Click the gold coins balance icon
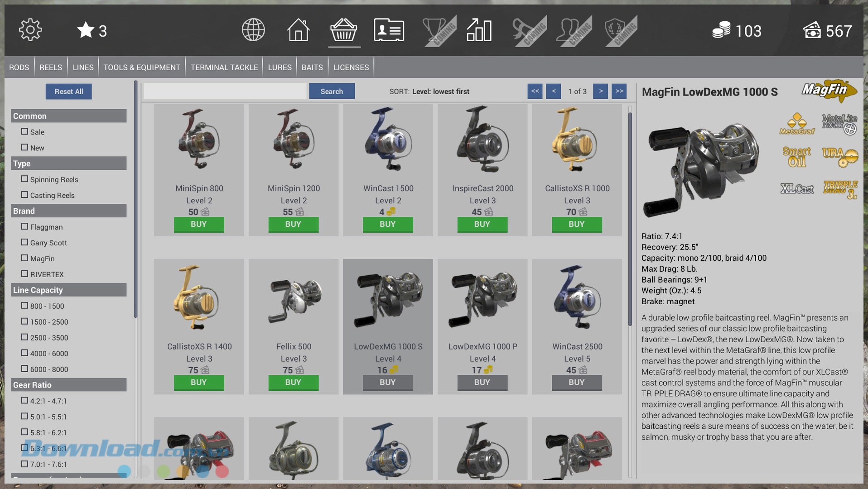Image resolution: width=868 pixels, height=489 pixels. pyautogui.click(x=721, y=30)
